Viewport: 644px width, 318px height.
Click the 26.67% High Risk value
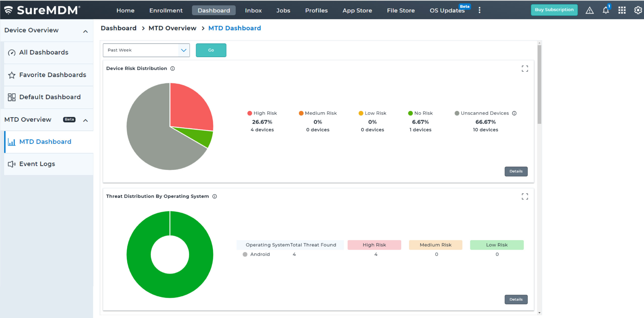click(262, 122)
